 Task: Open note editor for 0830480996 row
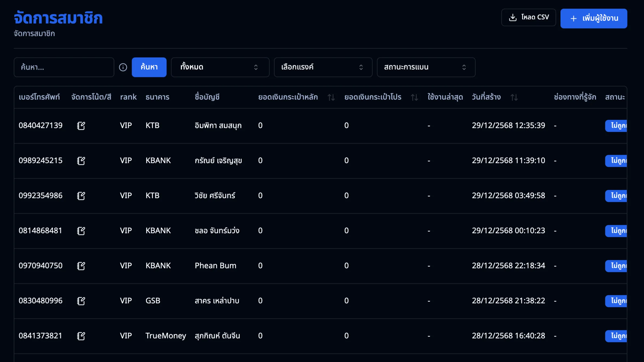(x=81, y=301)
